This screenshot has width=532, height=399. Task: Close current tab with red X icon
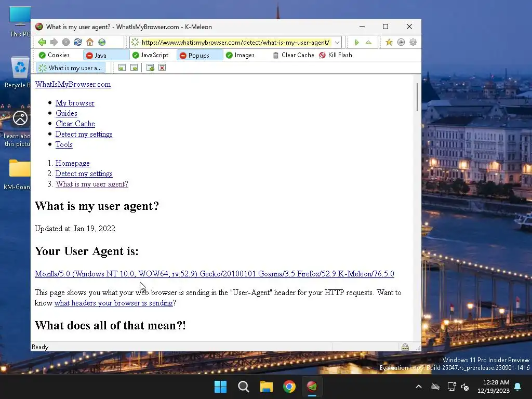(162, 68)
